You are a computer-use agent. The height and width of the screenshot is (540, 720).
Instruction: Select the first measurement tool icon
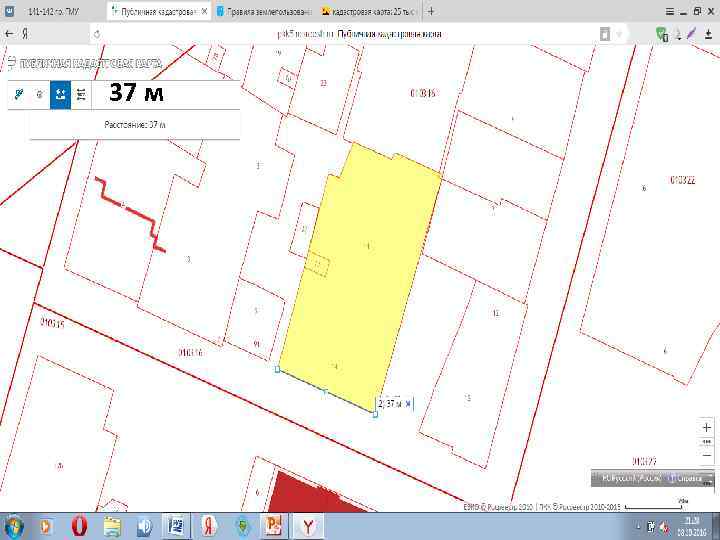19,95
